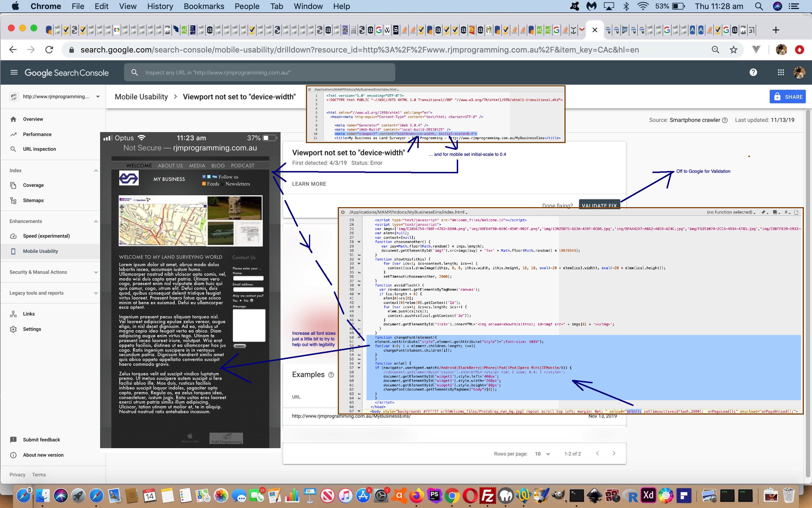Click the LEARN MORE link
812x508 pixels.
309,184
